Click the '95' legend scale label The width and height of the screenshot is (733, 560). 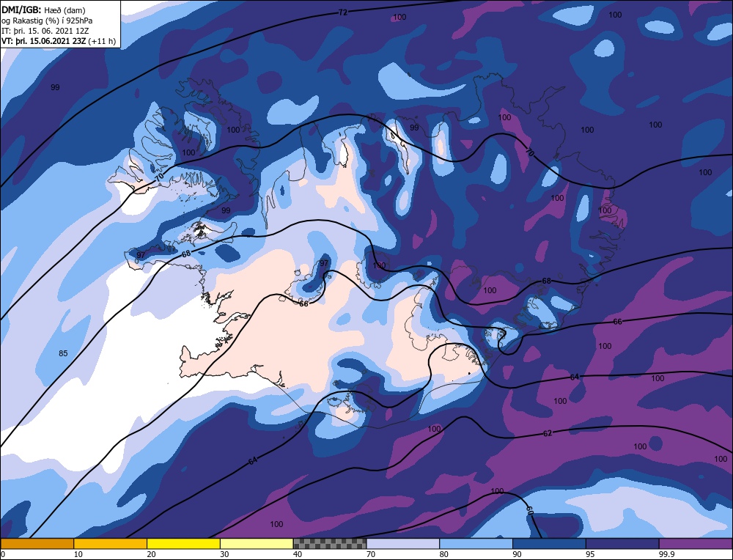tap(590, 554)
